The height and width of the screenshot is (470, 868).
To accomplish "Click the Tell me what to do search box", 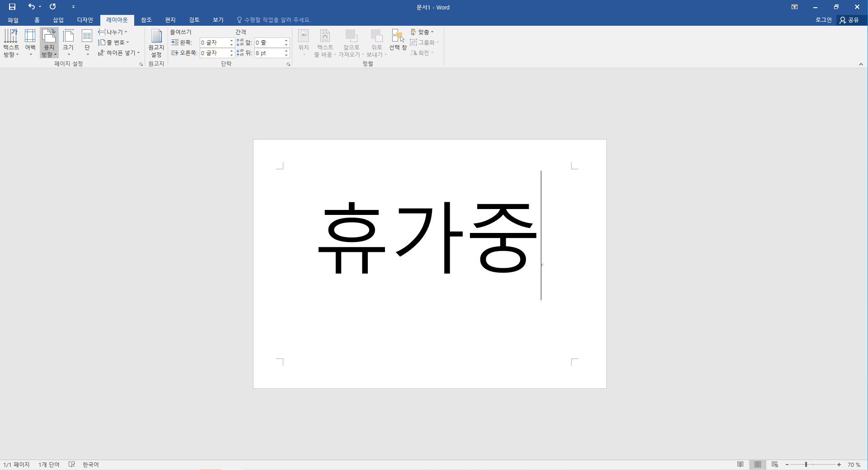I will pos(274,20).
